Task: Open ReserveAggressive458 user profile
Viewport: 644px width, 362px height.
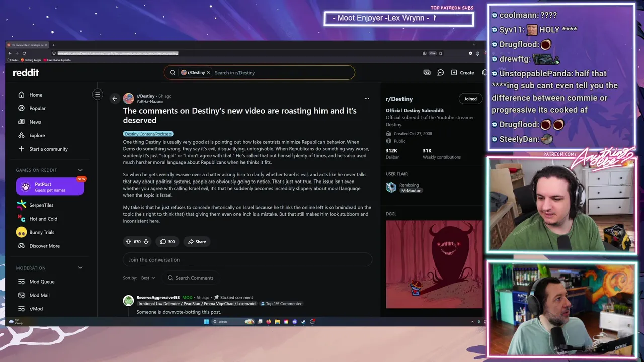Action: (x=158, y=297)
